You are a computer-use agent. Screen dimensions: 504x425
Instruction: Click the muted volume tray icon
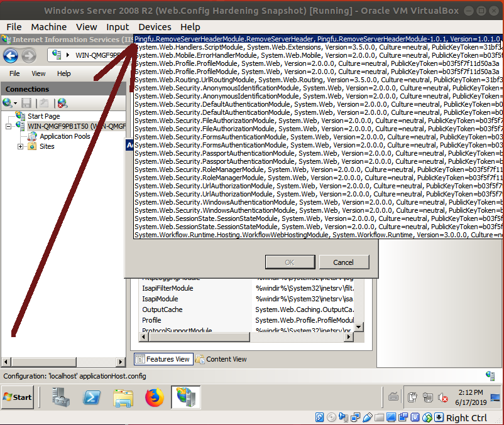coord(443,398)
